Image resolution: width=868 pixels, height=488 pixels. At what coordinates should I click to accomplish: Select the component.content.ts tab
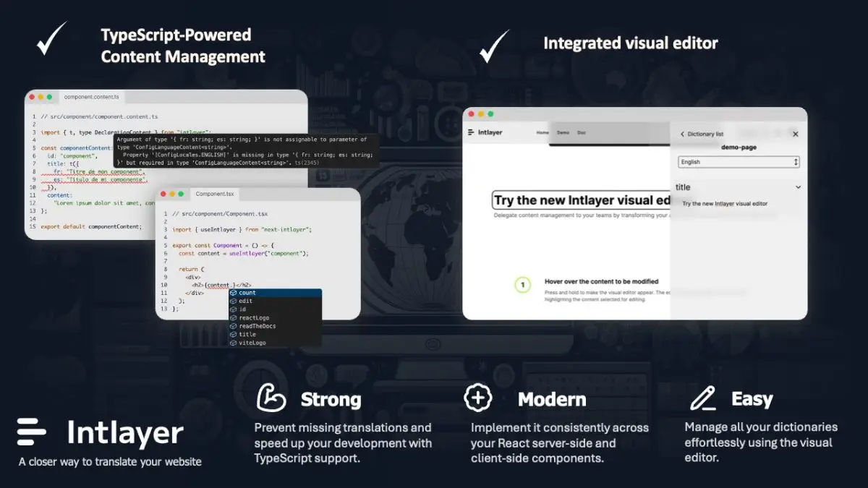coord(92,97)
